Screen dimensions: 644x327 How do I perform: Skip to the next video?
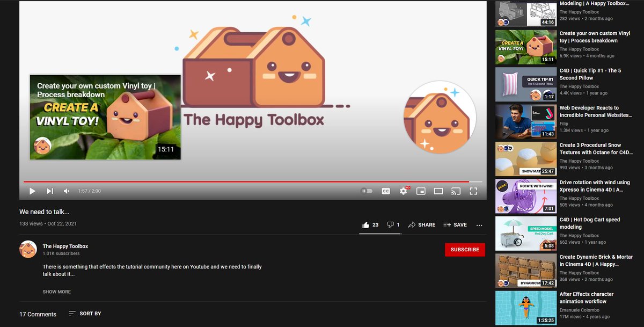coord(50,191)
